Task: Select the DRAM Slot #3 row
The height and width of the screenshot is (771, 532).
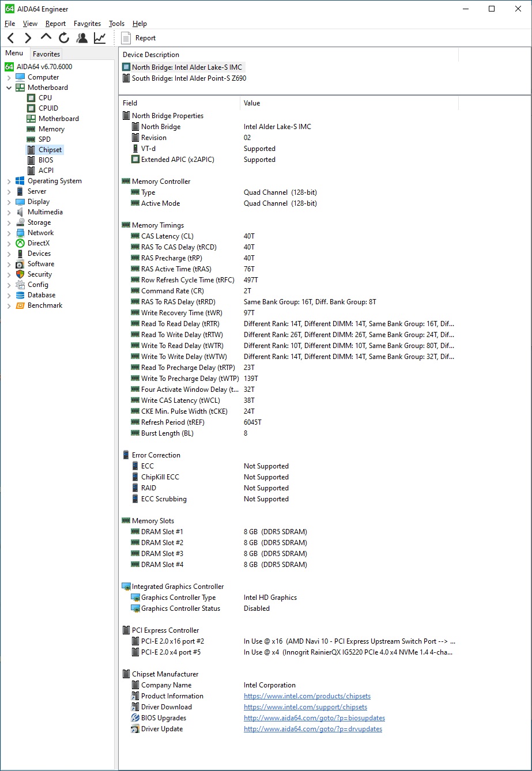Action: point(288,554)
